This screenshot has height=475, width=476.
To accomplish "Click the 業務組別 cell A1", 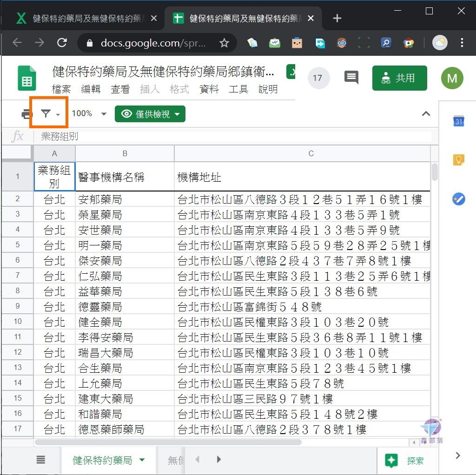I will coord(54,177).
